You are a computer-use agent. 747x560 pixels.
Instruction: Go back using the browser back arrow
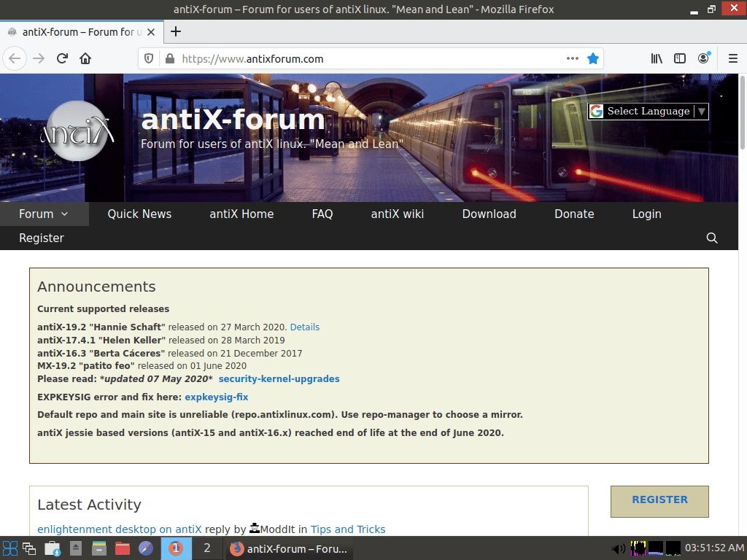(x=15, y=58)
